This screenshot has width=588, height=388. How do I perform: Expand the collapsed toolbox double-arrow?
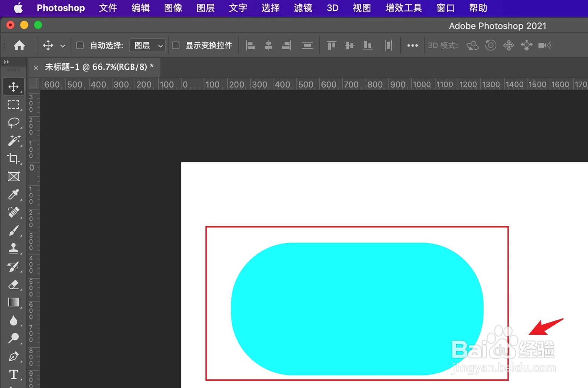click(x=6, y=62)
